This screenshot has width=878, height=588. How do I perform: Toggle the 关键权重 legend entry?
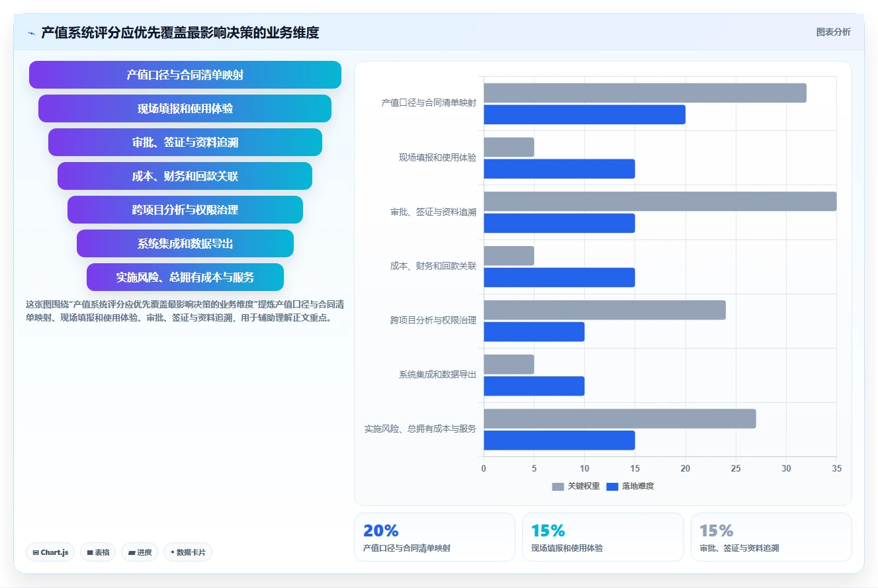click(x=576, y=486)
